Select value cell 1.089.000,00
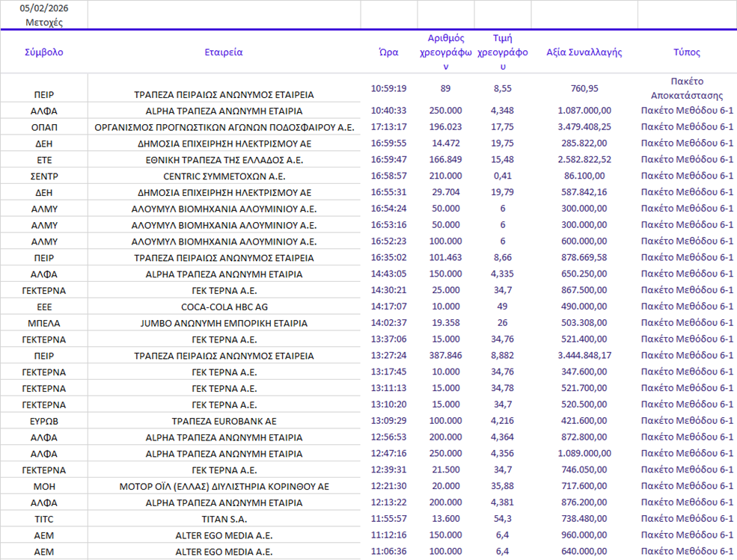This screenshot has height=560, width=737. tap(584, 453)
